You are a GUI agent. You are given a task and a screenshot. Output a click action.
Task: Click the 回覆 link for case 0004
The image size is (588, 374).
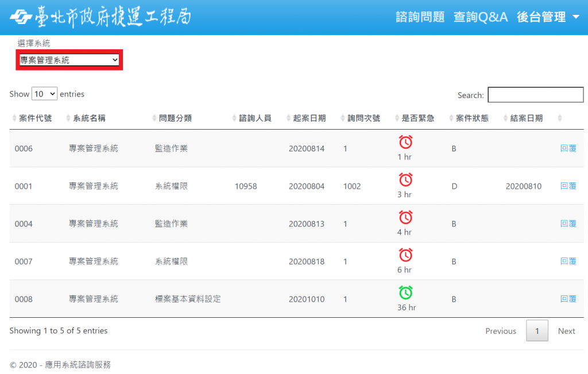568,224
